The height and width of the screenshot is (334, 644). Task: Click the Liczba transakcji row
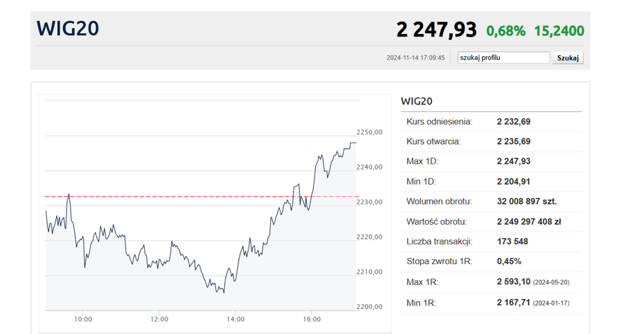tap(490, 241)
